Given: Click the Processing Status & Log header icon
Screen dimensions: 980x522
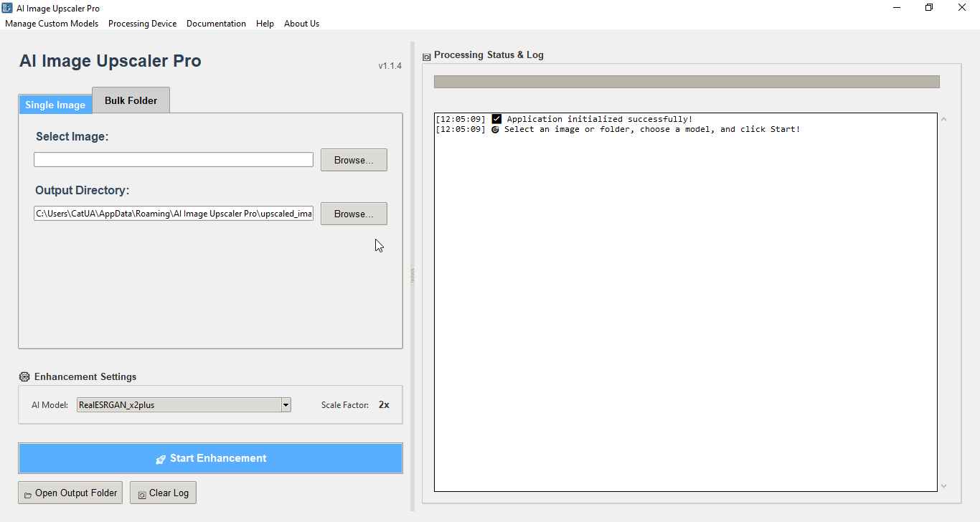Looking at the screenshot, I should [x=427, y=56].
